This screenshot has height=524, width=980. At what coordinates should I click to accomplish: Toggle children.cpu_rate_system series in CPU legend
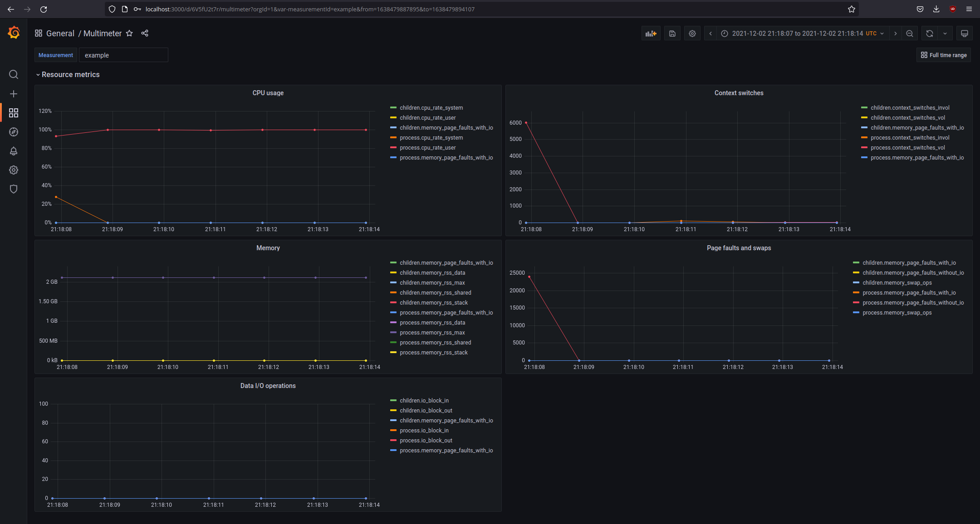[x=431, y=108]
